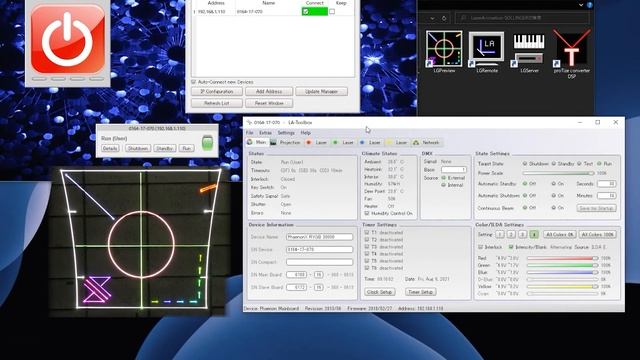Toggle the Interlock checkbox in Color settings

(480, 247)
